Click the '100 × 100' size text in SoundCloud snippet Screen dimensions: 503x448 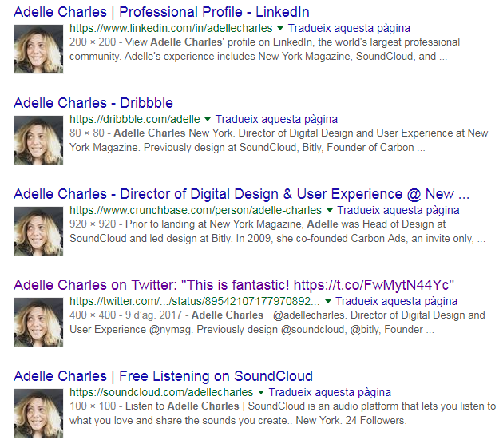click(x=93, y=406)
